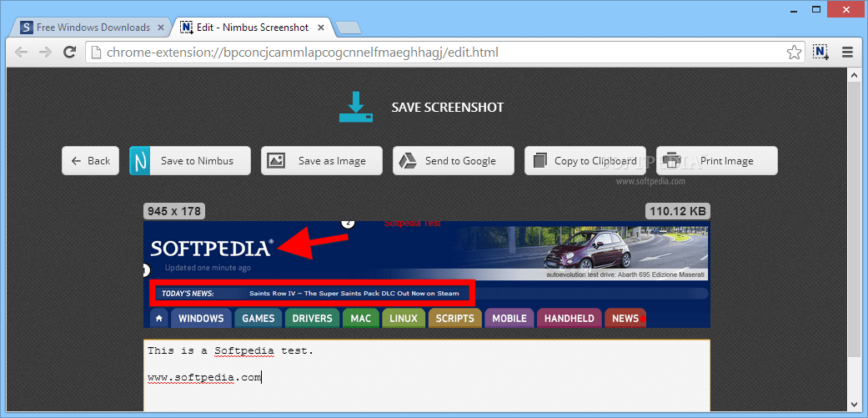Select the Edit - Nimbus Screenshot tab

pyautogui.click(x=252, y=28)
